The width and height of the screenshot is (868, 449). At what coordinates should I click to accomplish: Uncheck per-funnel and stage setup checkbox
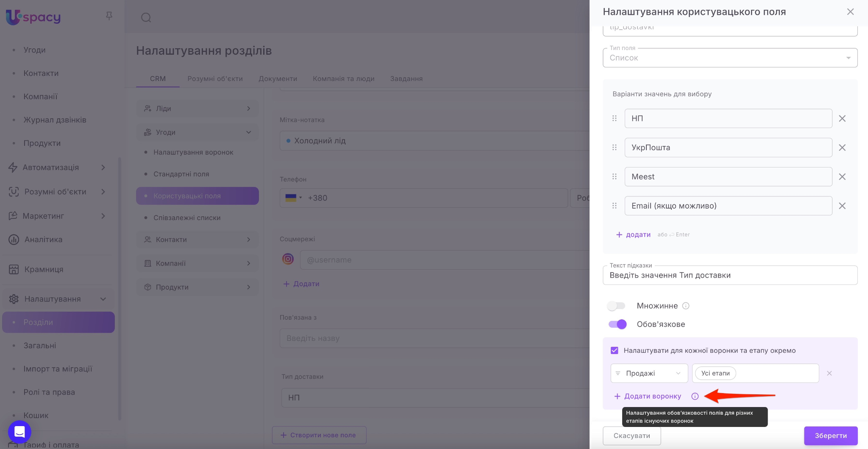[614, 350]
